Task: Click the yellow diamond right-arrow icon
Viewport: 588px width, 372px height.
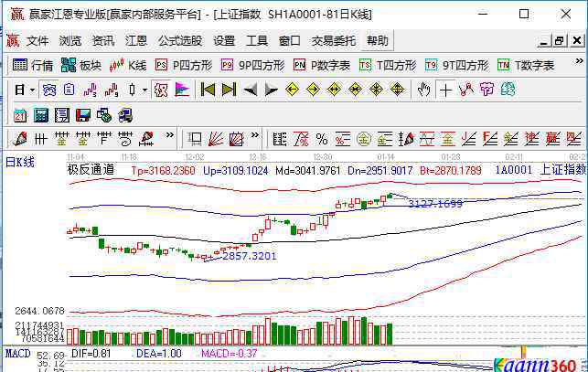Action: click(313, 90)
